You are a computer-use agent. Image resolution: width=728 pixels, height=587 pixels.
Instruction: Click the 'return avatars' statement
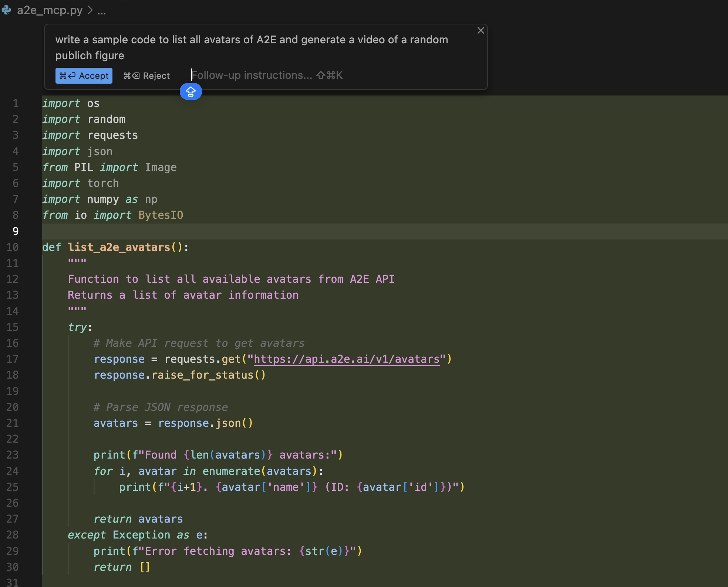(138, 519)
